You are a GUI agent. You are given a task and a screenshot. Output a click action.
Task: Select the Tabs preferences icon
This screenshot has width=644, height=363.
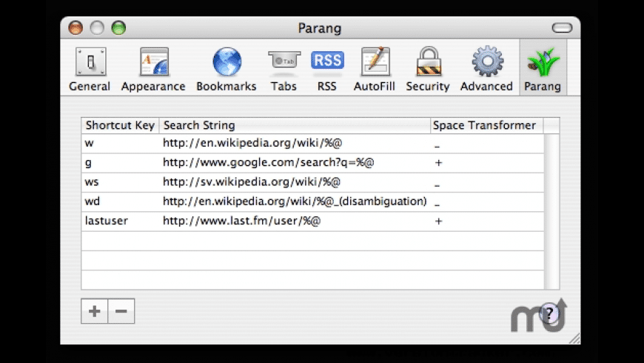click(284, 68)
